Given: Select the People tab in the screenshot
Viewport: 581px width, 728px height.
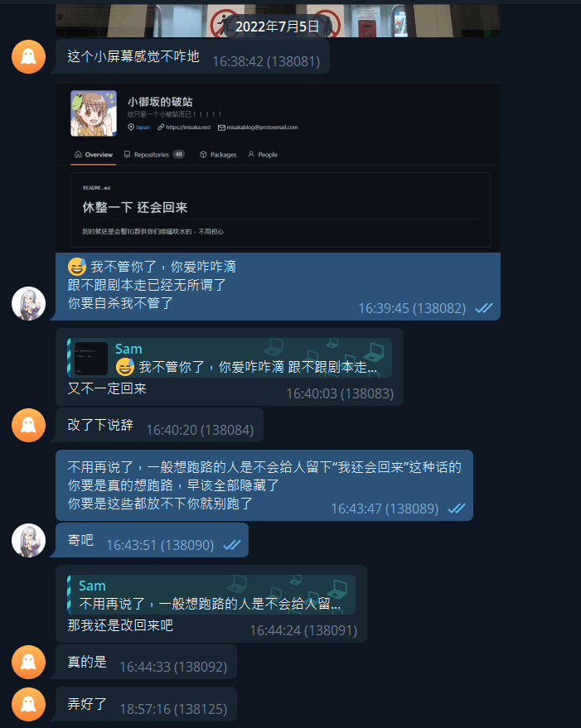Looking at the screenshot, I should [263, 155].
